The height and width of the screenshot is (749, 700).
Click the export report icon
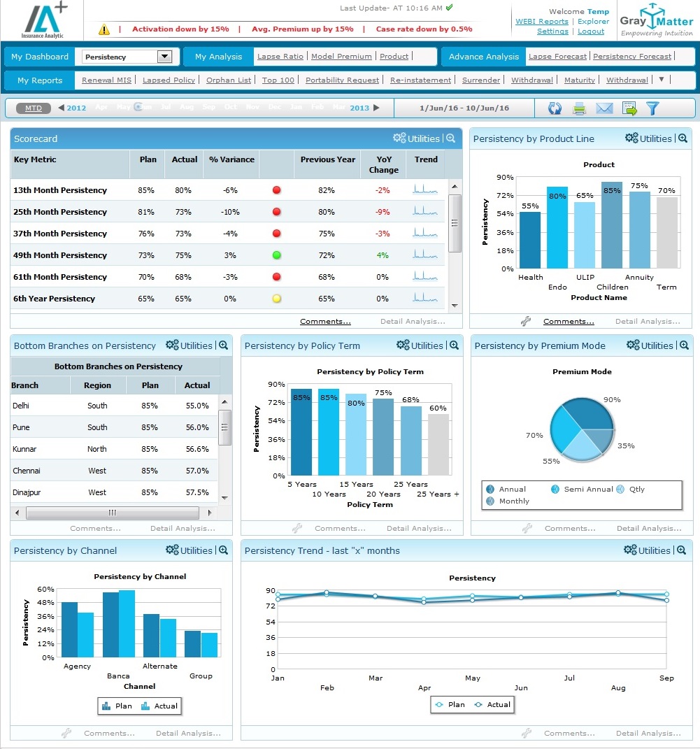[x=628, y=108]
